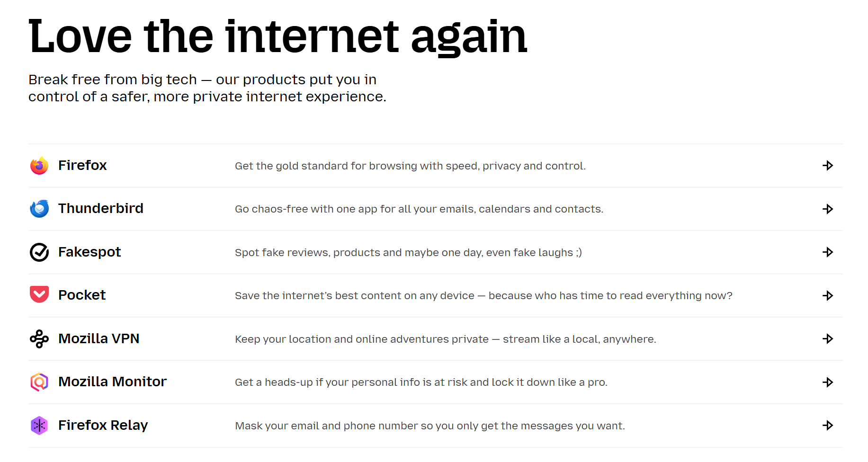Image resolution: width=868 pixels, height=462 pixels.
Task: Click the Thunderbird logo icon
Action: tap(39, 209)
